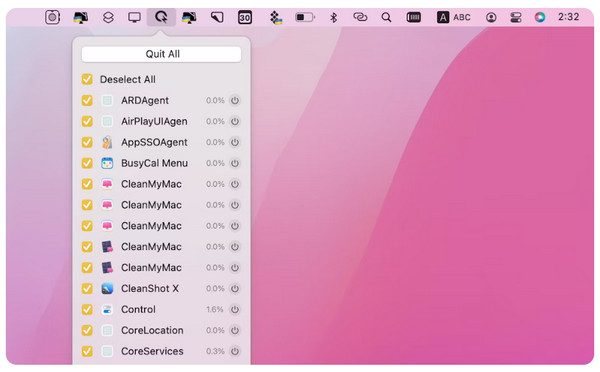Image resolution: width=600 pixels, height=372 pixels.
Task: Click the 0.3% CPU value
Action: [215, 351]
